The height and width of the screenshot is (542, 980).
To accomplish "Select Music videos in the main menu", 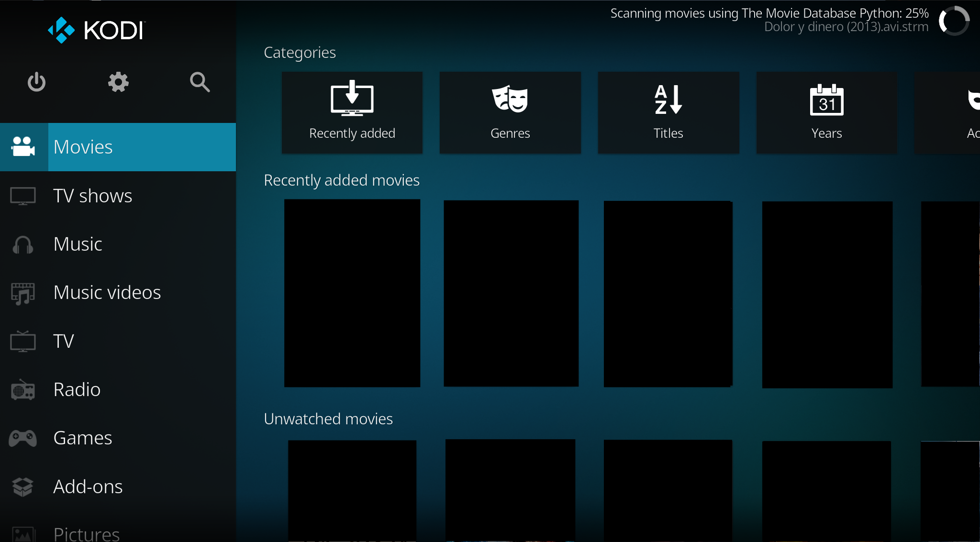I will (x=107, y=293).
